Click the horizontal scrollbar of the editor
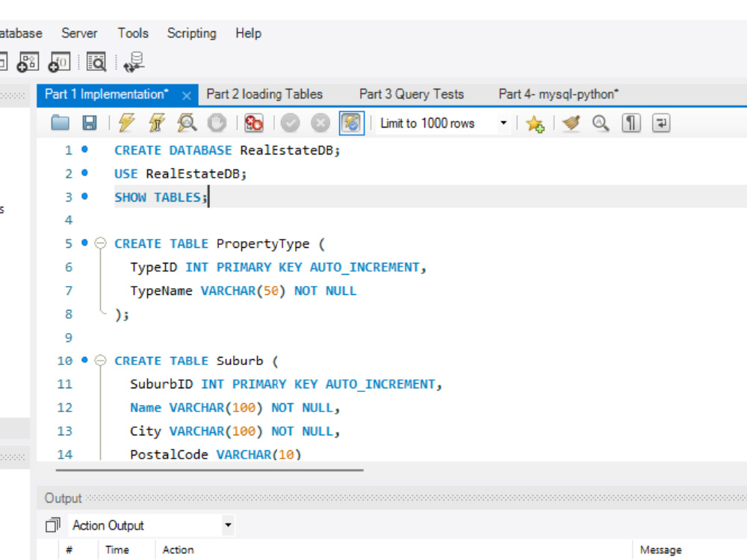Screen dimensions: 747x560 [210, 470]
